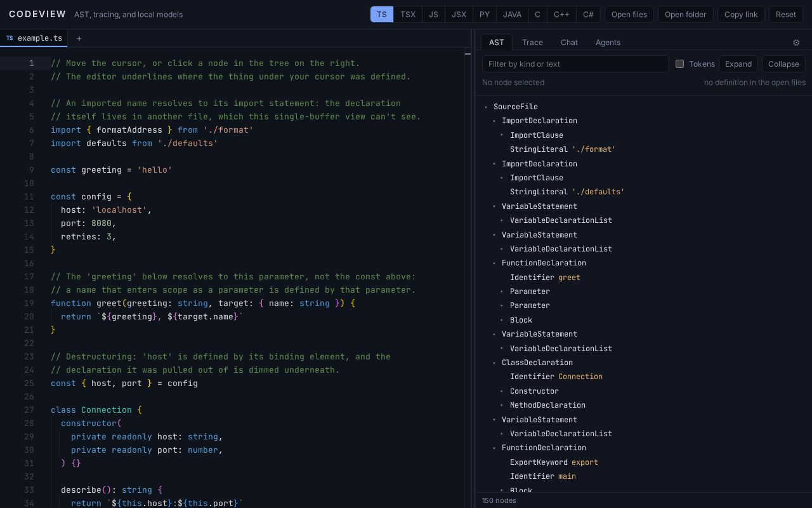Click the Open files button
The height and width of the screenshot is (508, 812).
pos(629,15)
